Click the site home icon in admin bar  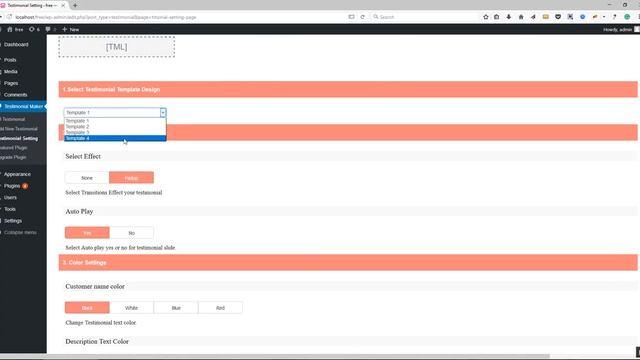click(10, 29)
